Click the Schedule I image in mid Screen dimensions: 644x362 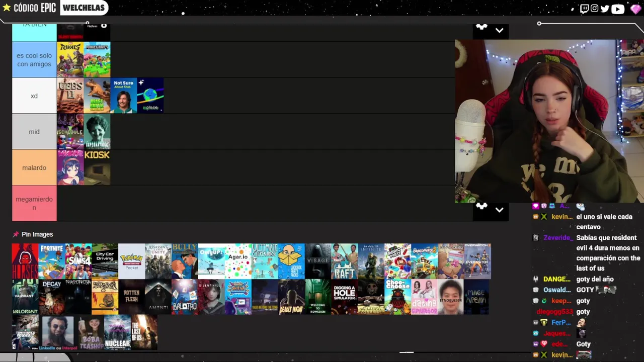(x=70, y=132)
